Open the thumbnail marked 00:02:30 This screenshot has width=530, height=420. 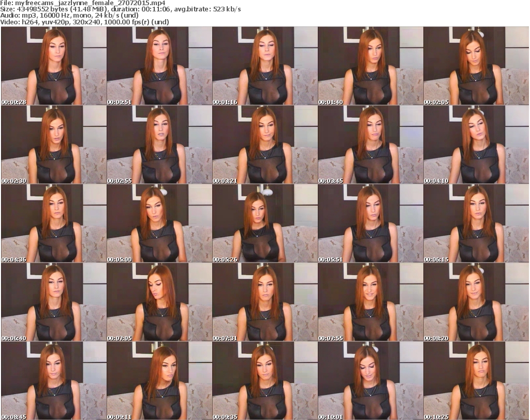tap(54, 144)
